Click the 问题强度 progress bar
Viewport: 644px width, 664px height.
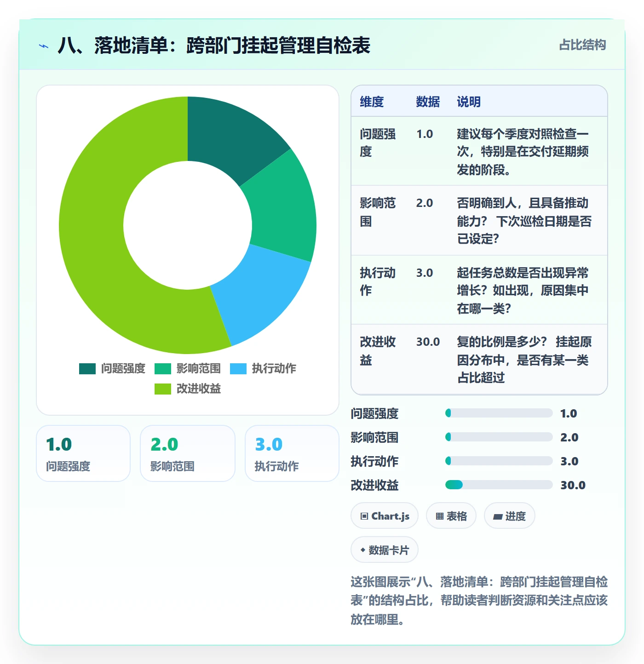click(x=499, y=413)
